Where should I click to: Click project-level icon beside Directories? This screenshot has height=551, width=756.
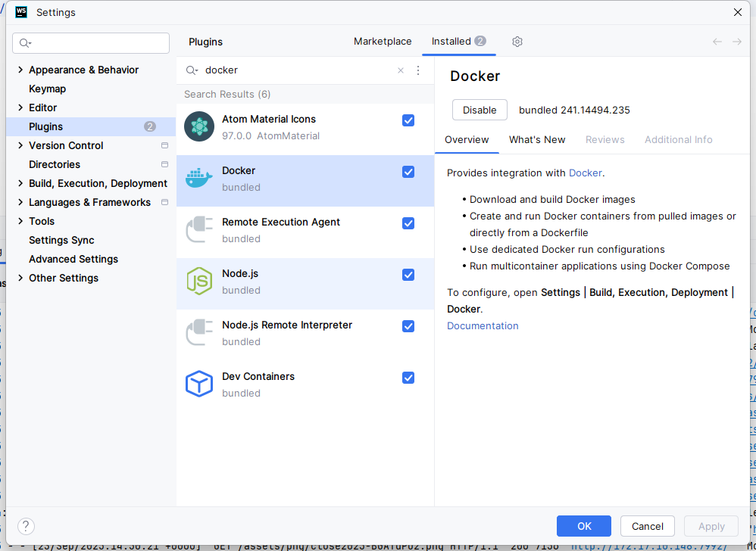click(164, 164)
